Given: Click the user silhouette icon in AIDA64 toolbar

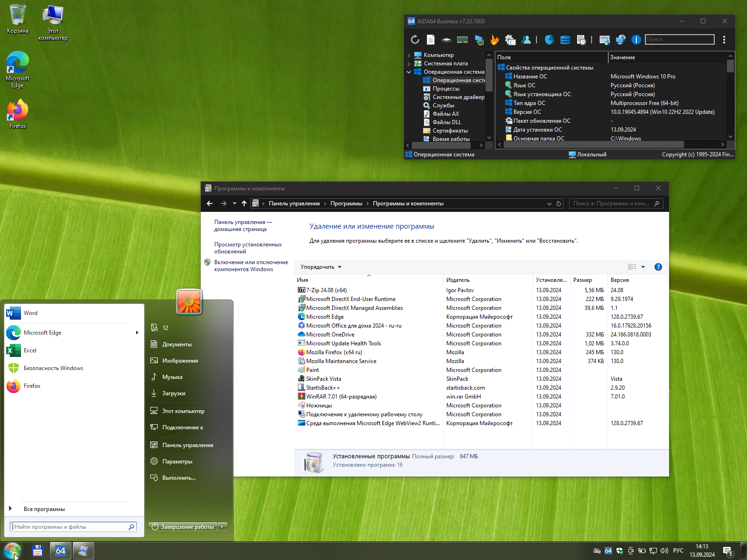Looking at the screenshot, I should tap(526, 40).
